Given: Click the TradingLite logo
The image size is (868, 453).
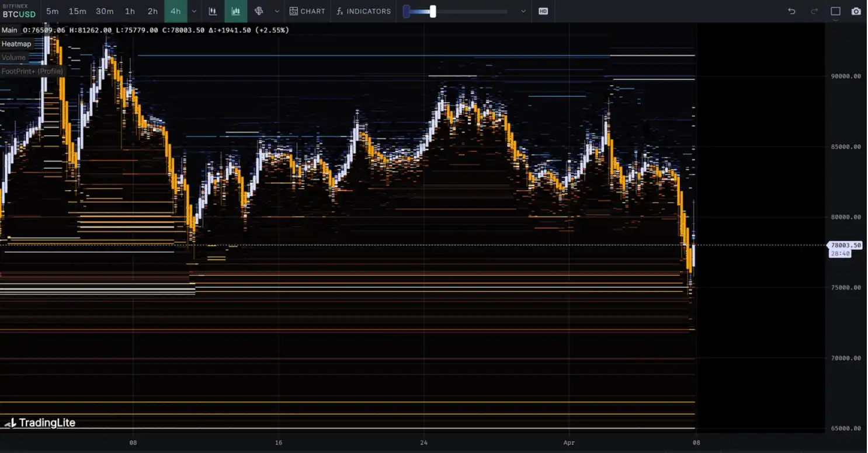Looking at the screenshot, I should click(40, 423).
